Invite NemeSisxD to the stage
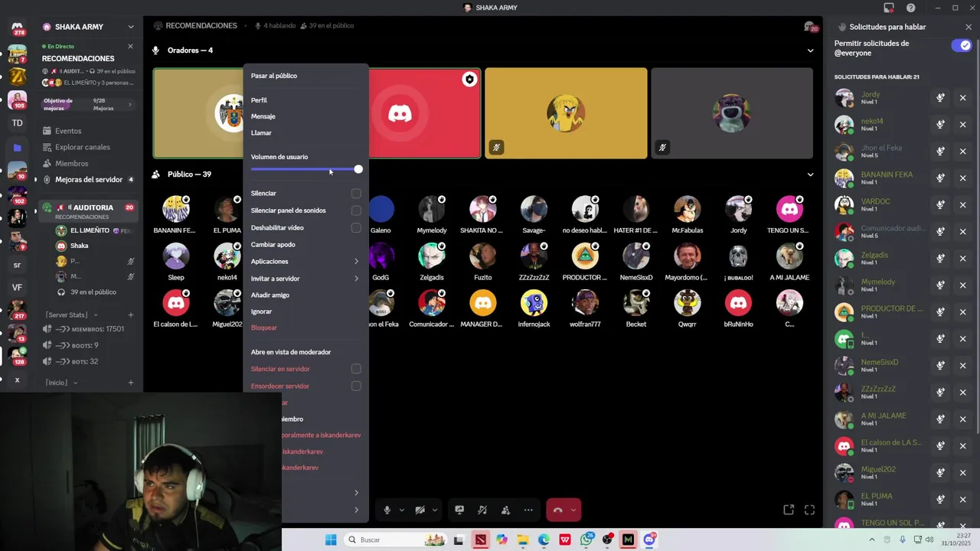 click(940, 366)
